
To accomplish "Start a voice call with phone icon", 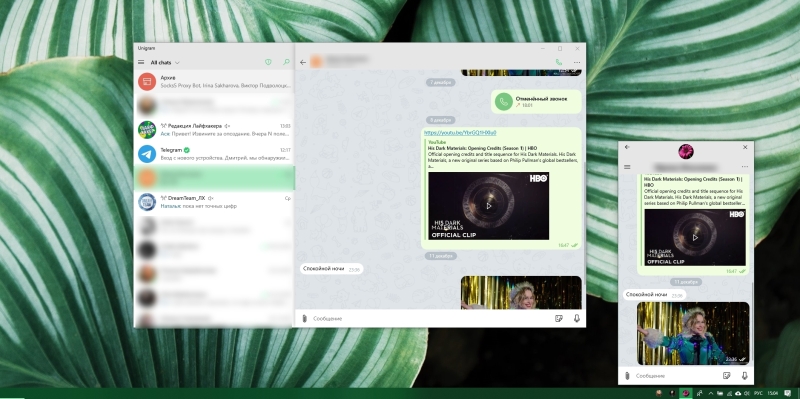I will (x=559, y=62).
